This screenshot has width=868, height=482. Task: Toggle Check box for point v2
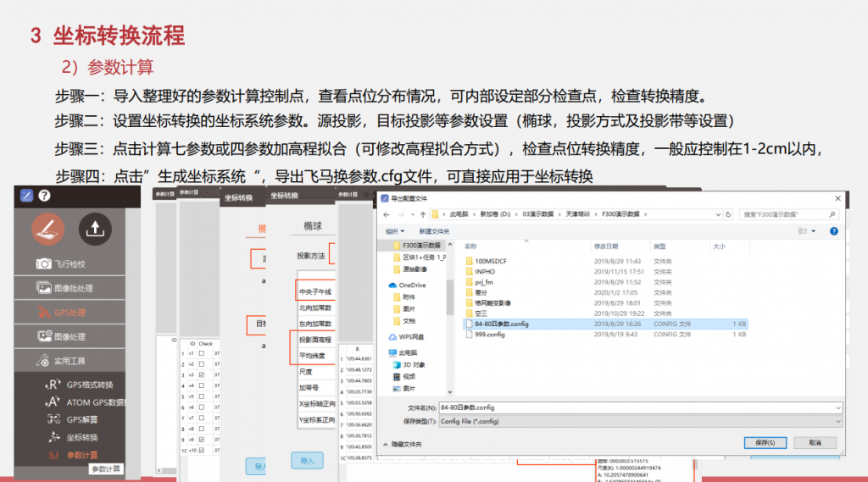click(202, 364)
